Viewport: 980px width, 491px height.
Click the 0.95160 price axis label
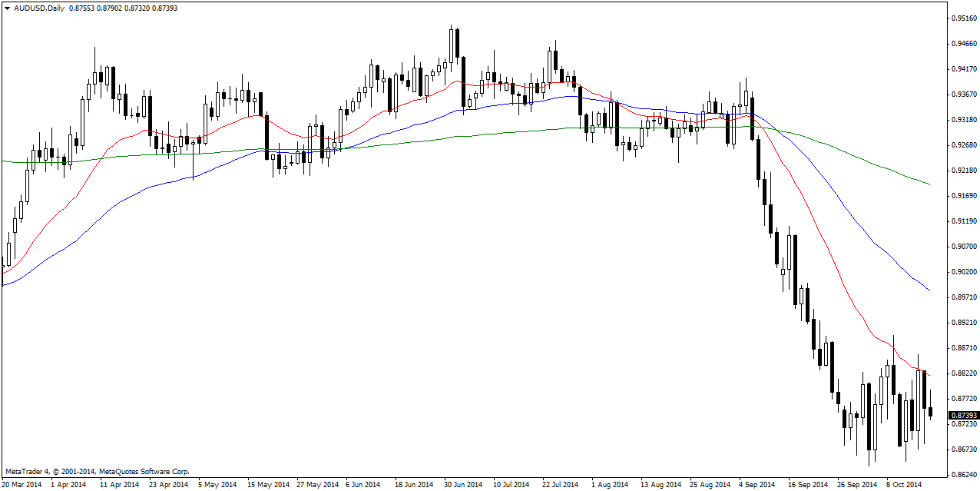(964, 18)
